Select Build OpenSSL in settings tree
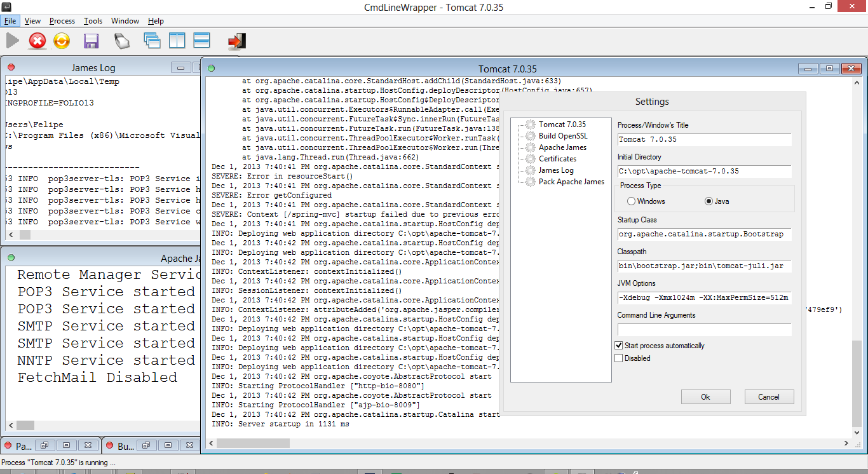Image resolution: width=868 pixels, height=474 pixels. 563,136
